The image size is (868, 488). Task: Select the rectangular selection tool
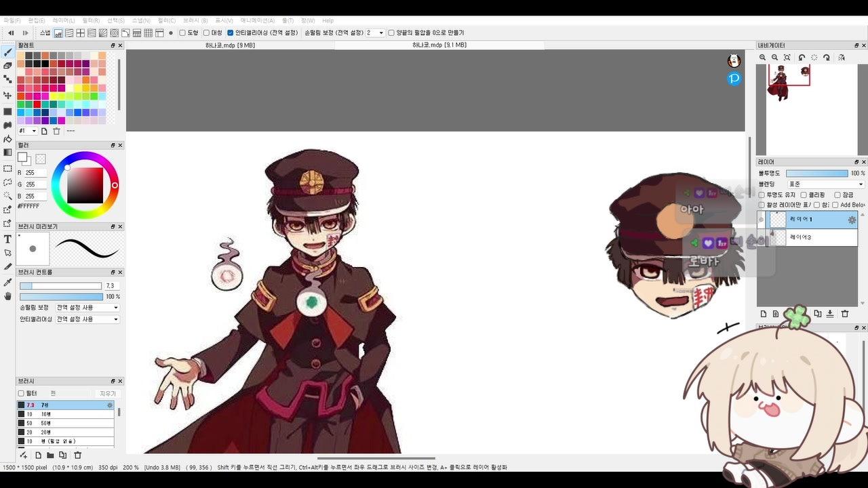pos(7,169)
